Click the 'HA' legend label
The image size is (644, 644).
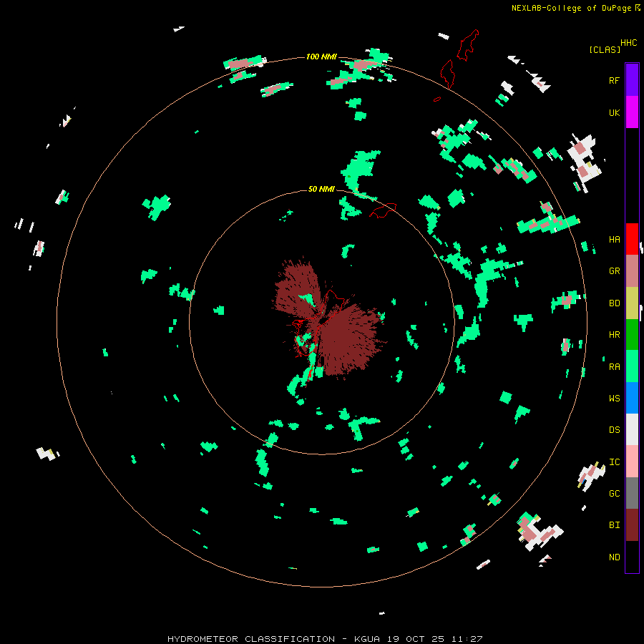(614, 239)
